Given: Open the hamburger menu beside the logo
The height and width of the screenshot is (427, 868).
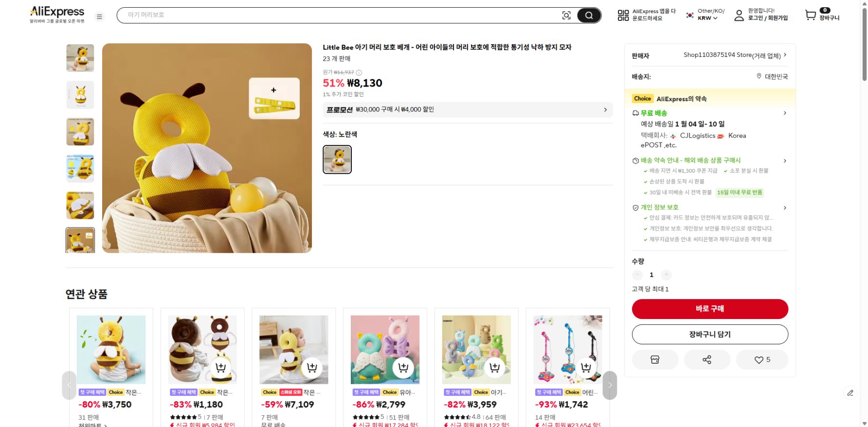Looking at the screenshot, I should click(99, 16).
